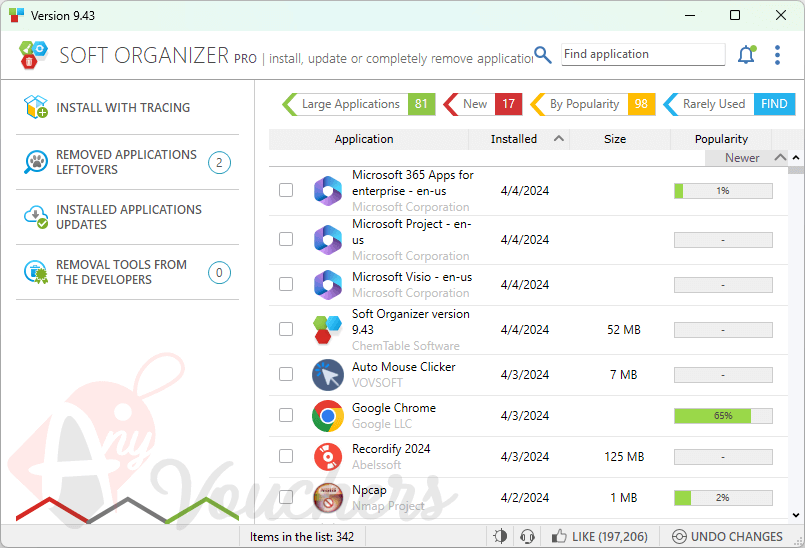Click Microsoft 365 1% popularity bar
Image resolution: width=805 pixels, height=548 pixels.
click(723, 191)
